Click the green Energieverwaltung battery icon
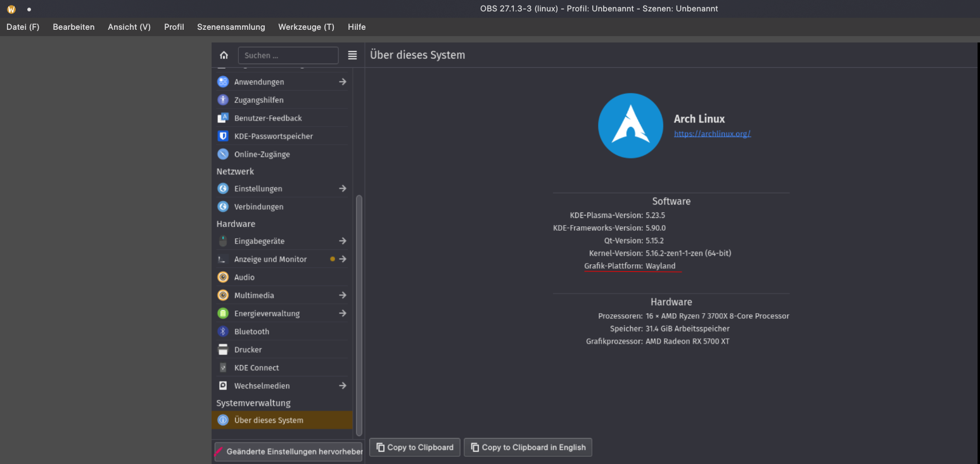Image resolution: width=980 pixels, height=464 pixels. (x=222, y=313)
